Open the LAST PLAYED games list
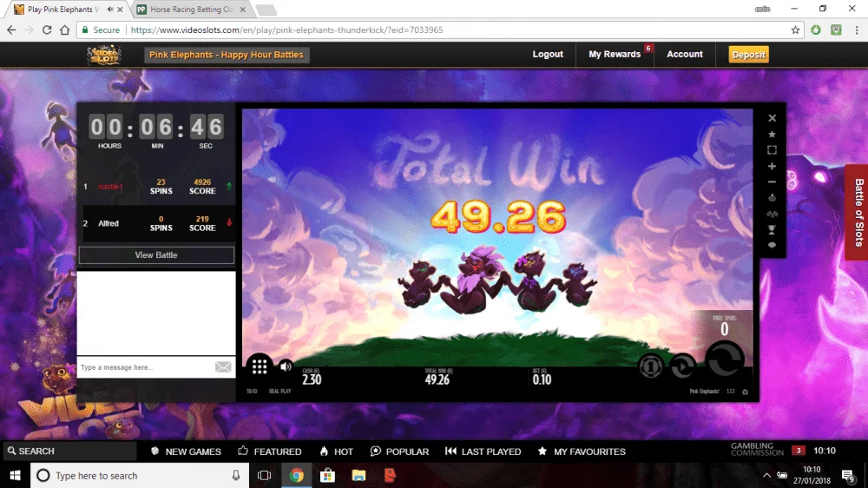The image size is (868, 488). pos(483,452)
